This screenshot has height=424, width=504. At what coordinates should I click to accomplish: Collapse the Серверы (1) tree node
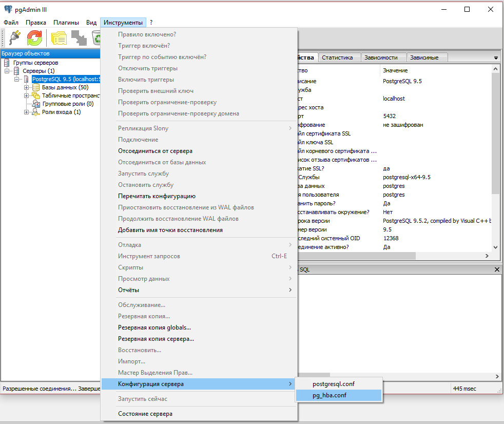click(7, 71)
